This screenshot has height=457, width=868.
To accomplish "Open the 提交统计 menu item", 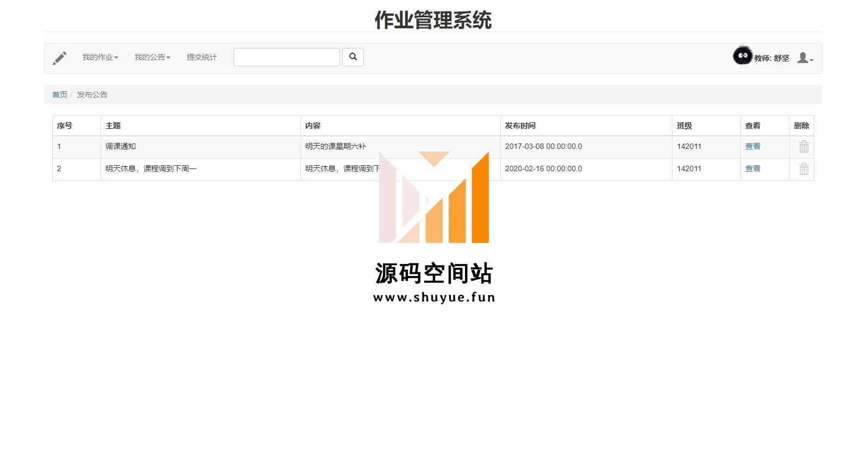I will coord(202,57).
